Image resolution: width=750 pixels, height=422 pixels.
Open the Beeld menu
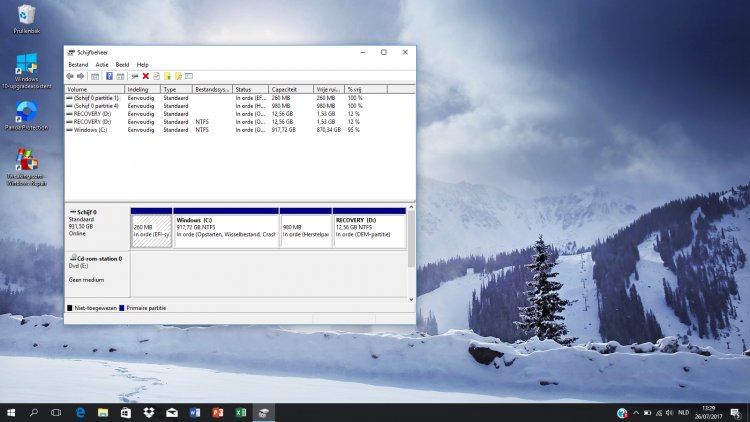click(122, 64)
